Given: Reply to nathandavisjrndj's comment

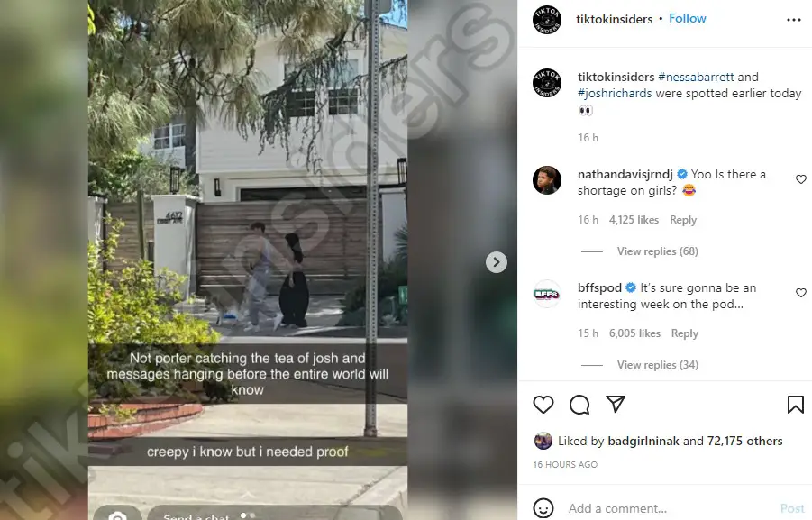Looking at the screenshot, I should click(682, 220).
